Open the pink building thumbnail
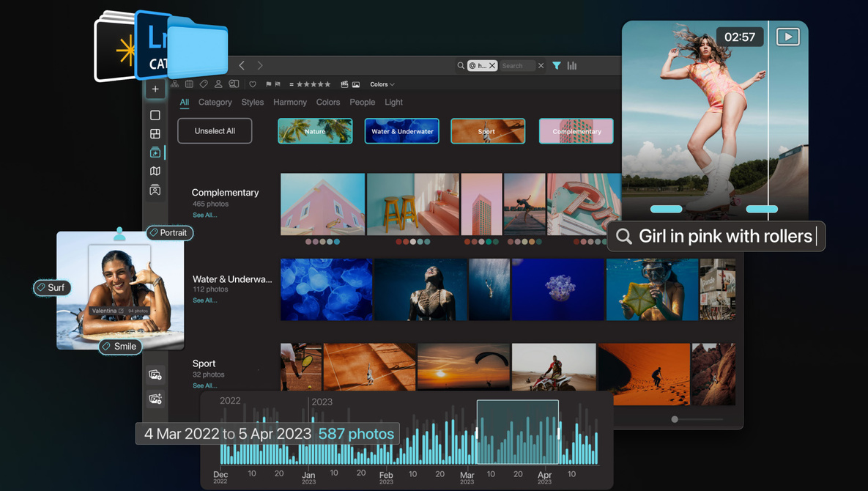 tap(323, 204)
